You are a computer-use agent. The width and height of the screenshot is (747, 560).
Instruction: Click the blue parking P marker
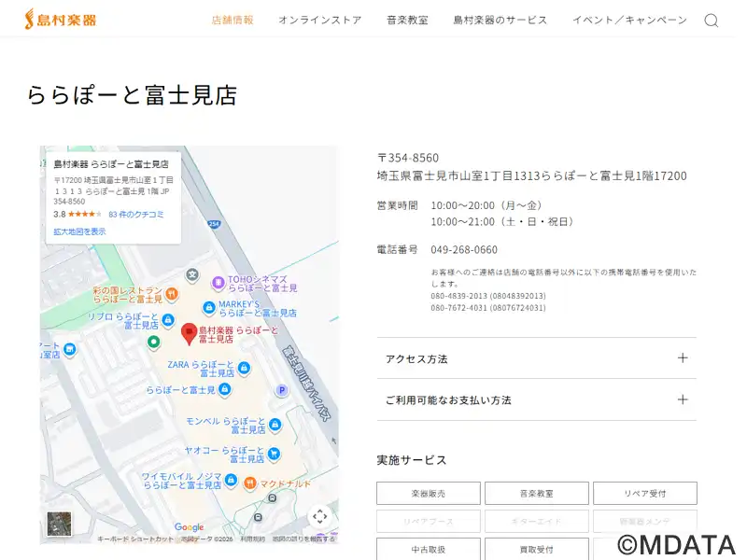[280, 390]
